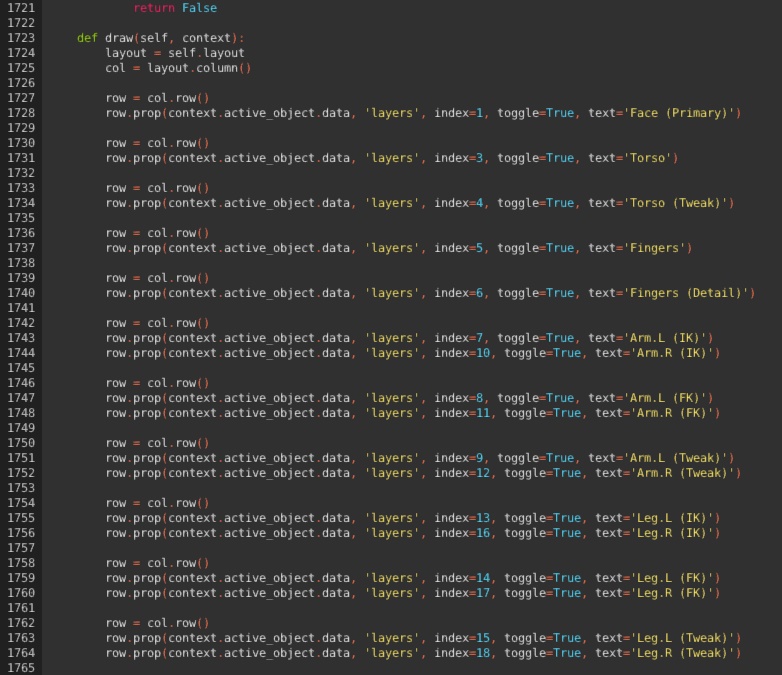This screenshot has height=675, width=782.
Task: Click the 'Torso' string on line 1731
Action: [x=650, y=158]
